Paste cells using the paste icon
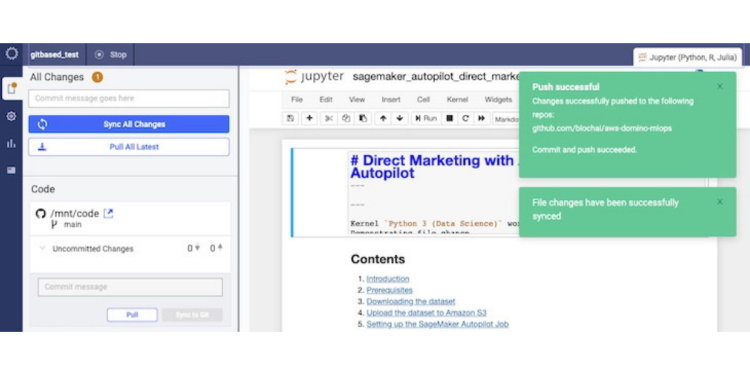750x375 pixels. [x=363, y=118]
